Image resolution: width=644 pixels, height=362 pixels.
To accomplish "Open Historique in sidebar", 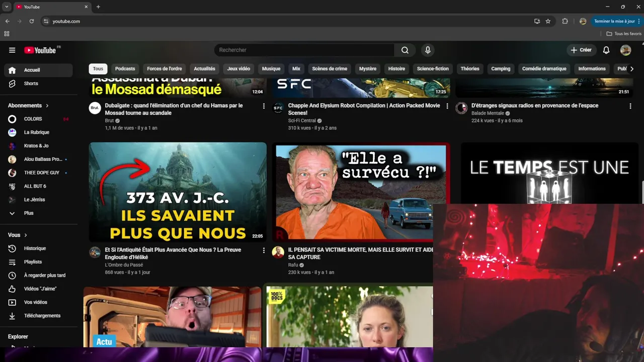I will coord(38,248).
